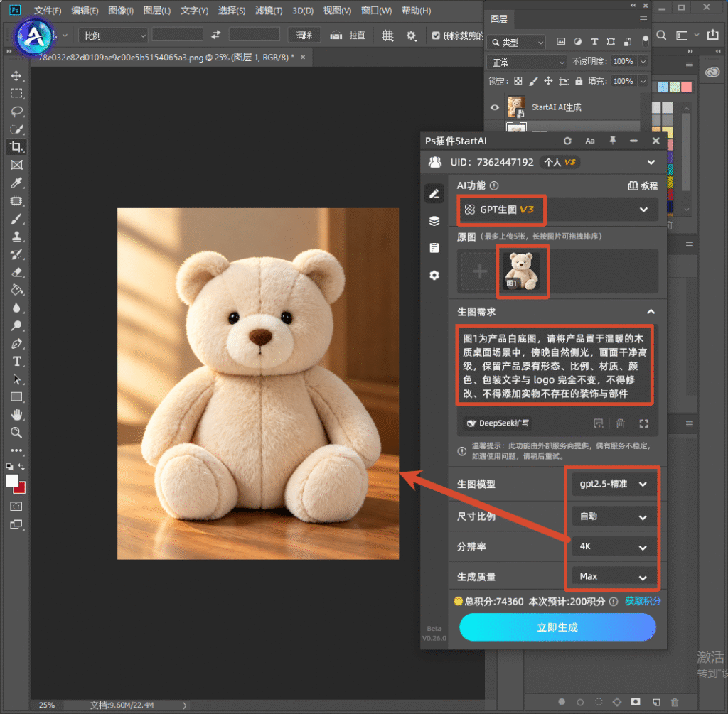Click the StartAI refresh icon
Screen dimensions: 728x714
567,141
